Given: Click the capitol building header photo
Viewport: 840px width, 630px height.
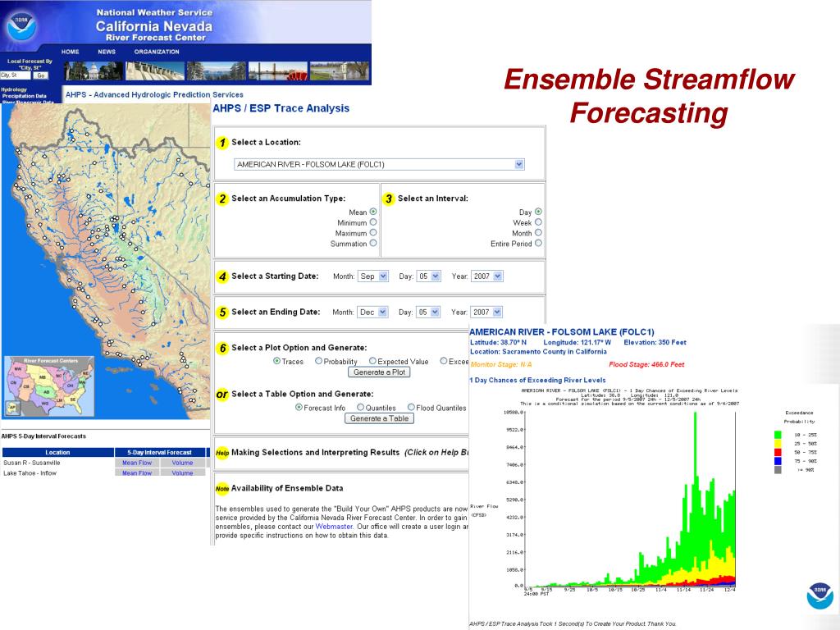Looking at the screenshot, I should coord(94,71).
